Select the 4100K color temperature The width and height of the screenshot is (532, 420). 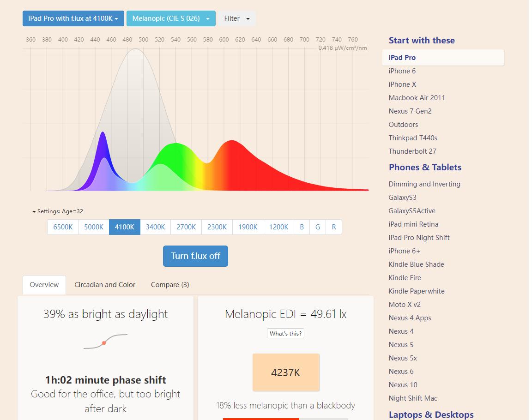point(125,227)
